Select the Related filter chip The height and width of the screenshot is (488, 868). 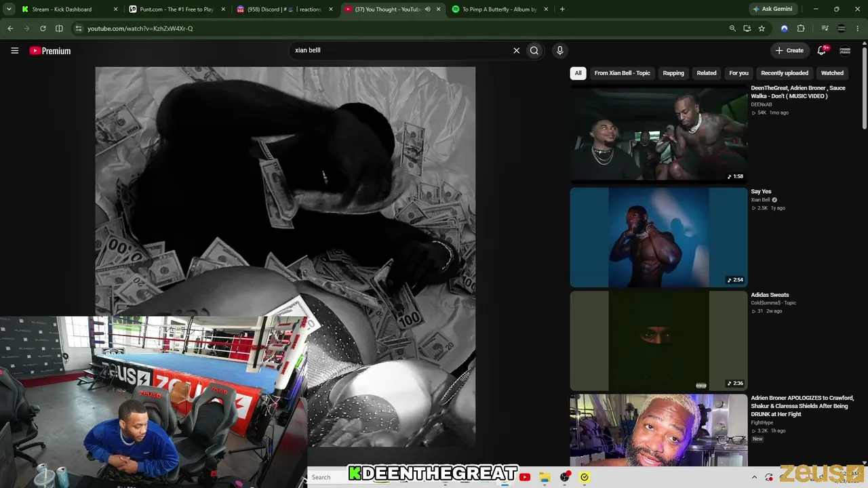[707, 73]
